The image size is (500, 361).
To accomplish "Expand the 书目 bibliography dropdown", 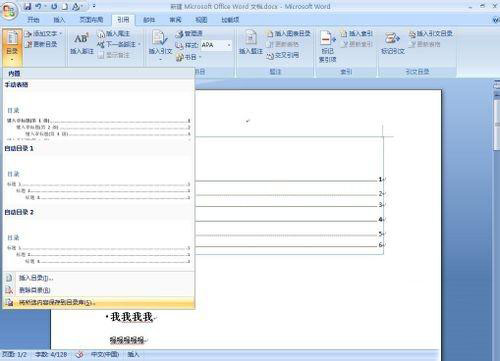I will click(x=188, y=57).
